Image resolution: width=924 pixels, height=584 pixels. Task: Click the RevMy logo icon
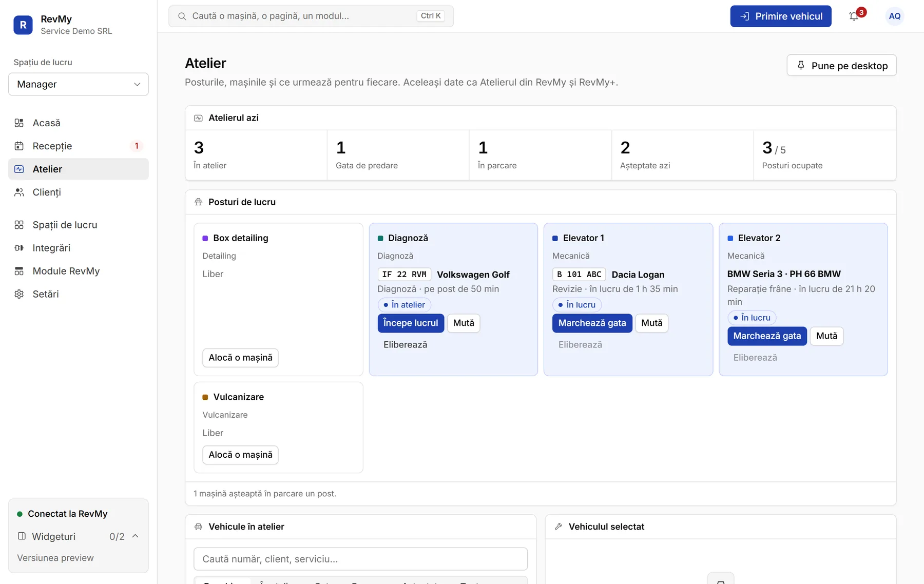click(23, 25)
